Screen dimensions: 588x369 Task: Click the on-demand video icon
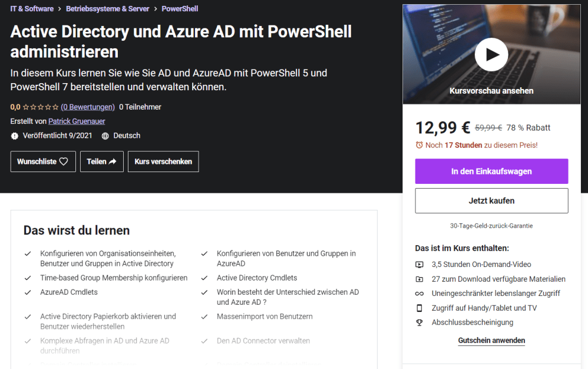point(419,265)
